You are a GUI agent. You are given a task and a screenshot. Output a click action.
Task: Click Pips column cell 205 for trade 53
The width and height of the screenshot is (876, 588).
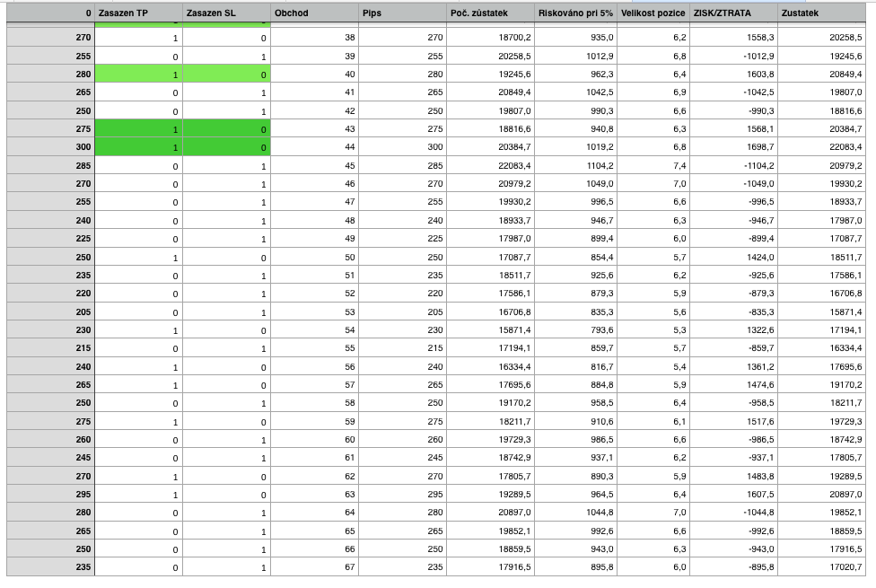[402, 312]
